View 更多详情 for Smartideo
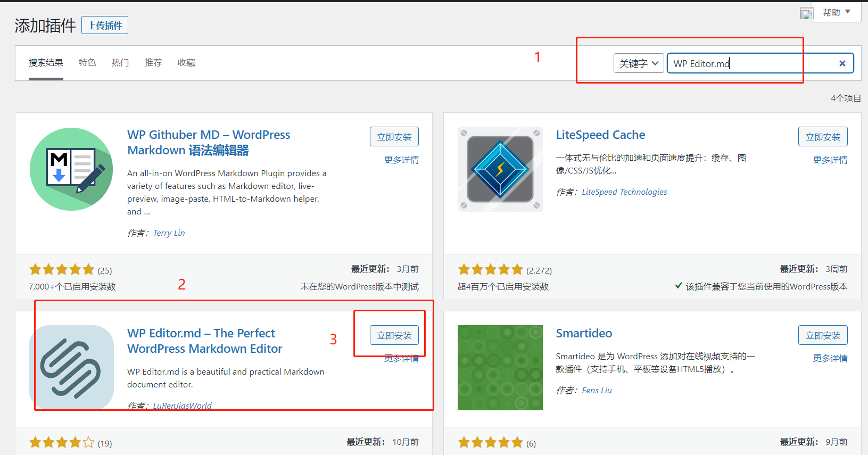The height and width of the screenshot is (455, 868). 830,358
